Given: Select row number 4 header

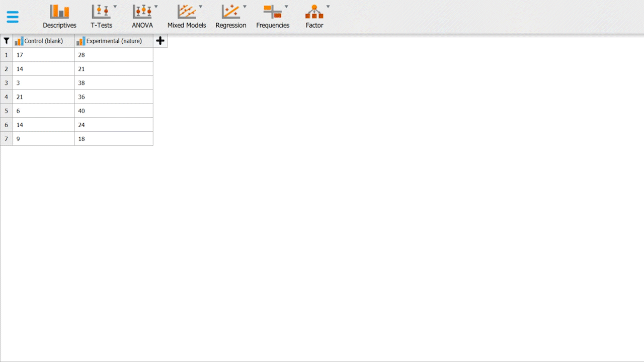Looking at the screenshot, I should click(x=7, y=97).
